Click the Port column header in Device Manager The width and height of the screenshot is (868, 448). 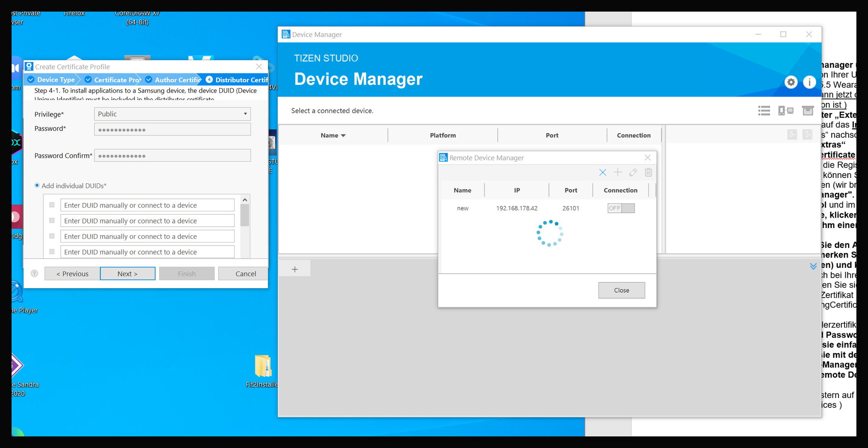coord(552,135)
